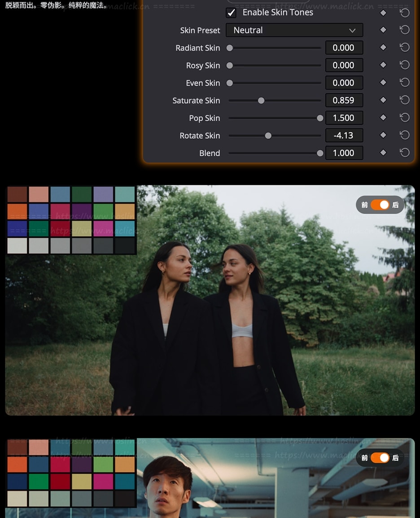The width and height of the screenshot is (420, 518).
Task: Reset the Saturate Skin value
Action: tap(404, 100)
